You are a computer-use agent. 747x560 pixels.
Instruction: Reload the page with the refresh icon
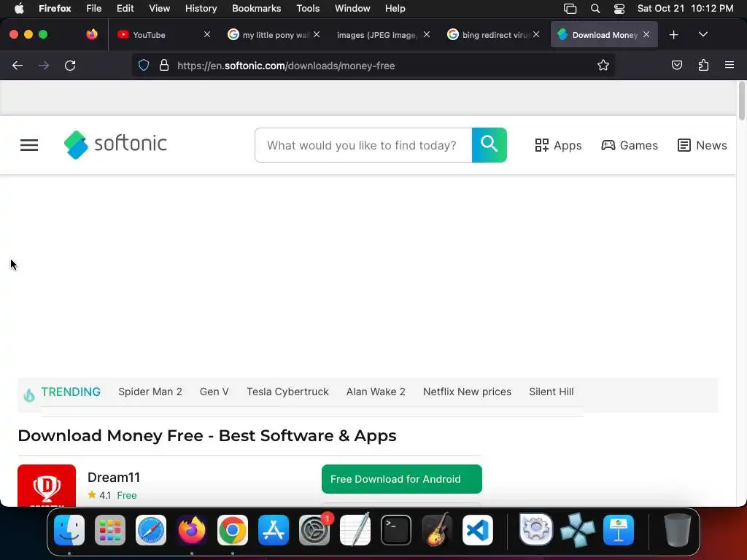pyautogui.click(x=70, y=65)
